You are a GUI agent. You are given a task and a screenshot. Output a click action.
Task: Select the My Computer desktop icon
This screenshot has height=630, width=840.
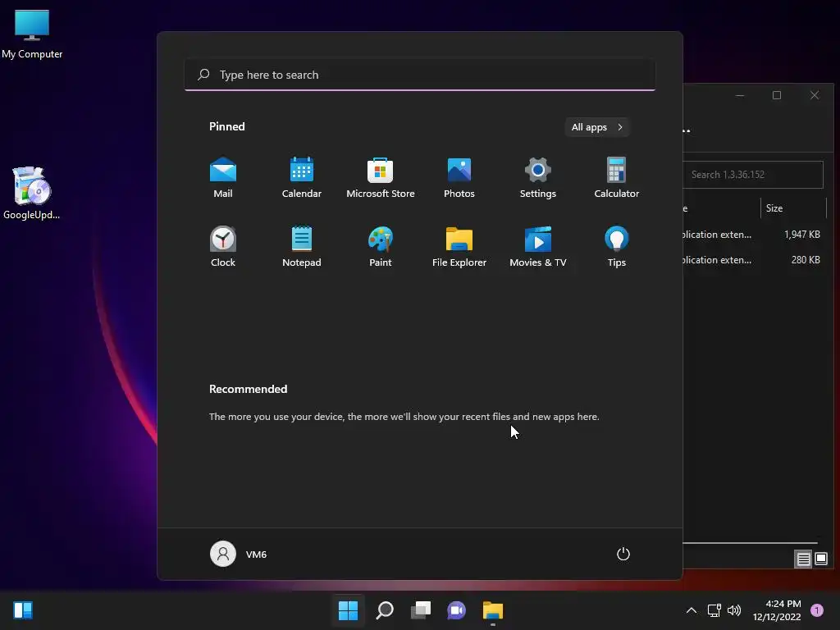click(x=32, y=34)
